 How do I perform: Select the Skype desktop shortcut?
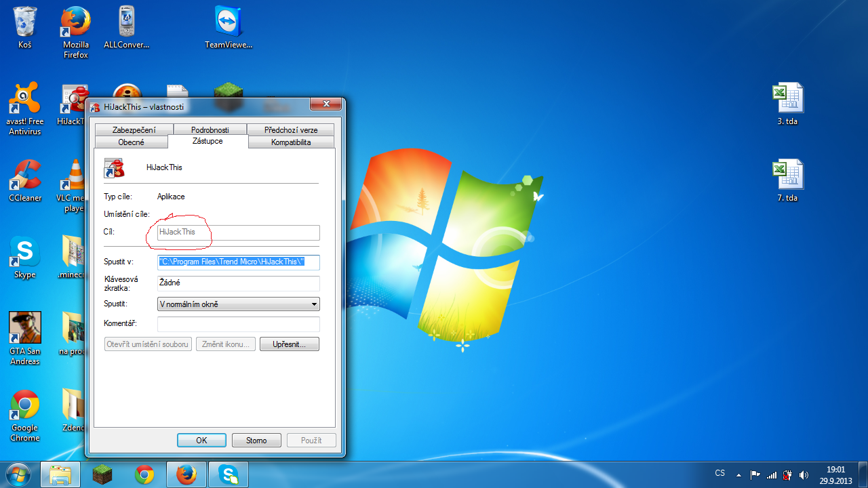pos(25,258)
